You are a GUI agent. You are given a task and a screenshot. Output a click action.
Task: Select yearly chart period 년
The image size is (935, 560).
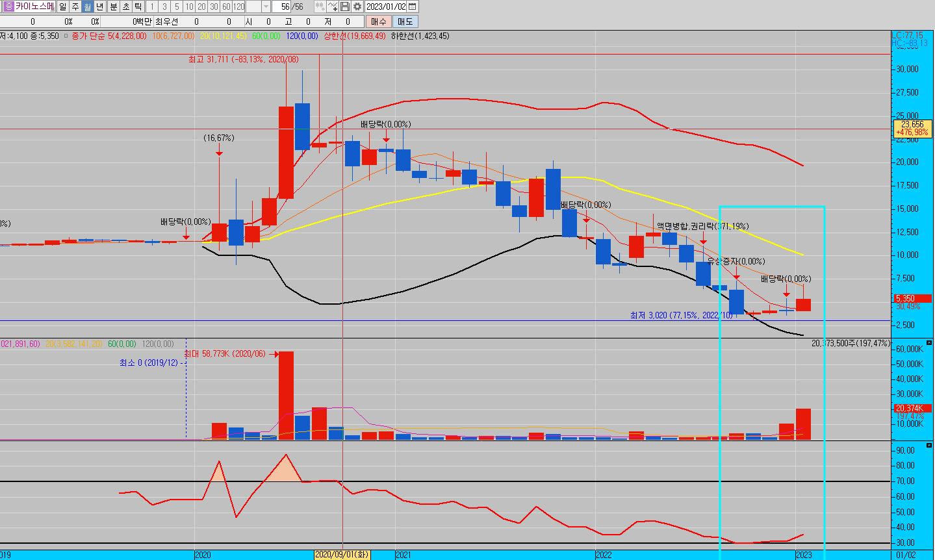100,6
